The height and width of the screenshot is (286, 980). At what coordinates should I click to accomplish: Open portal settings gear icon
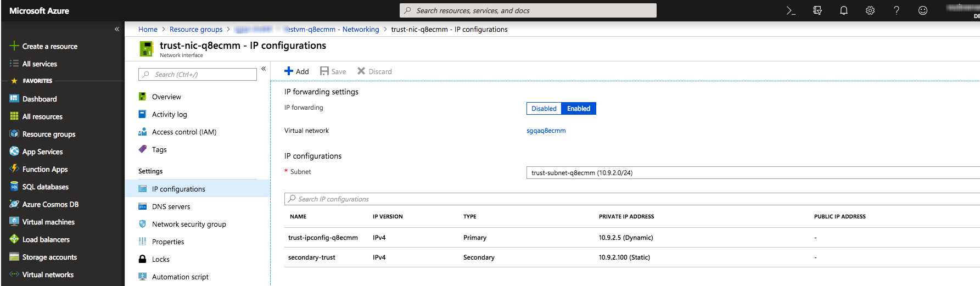(870, 10)
